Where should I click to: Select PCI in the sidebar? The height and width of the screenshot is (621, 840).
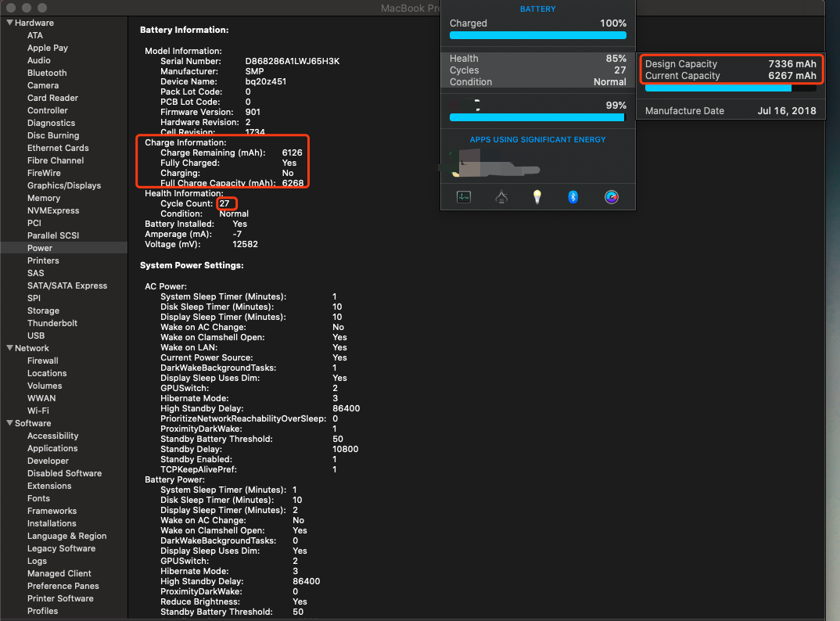pos(34,223)
